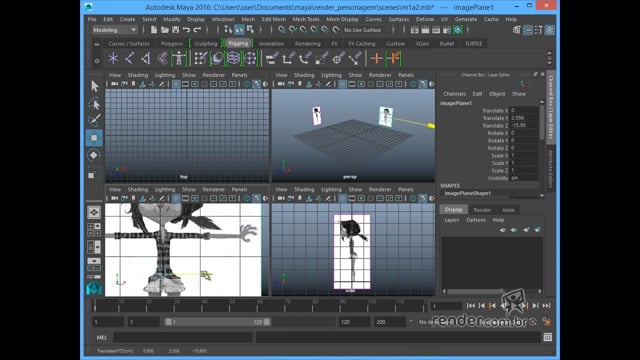Open the Deform menu
This screenshot has width=640, height=360.
pyautogui.click(x=424, y=19)
